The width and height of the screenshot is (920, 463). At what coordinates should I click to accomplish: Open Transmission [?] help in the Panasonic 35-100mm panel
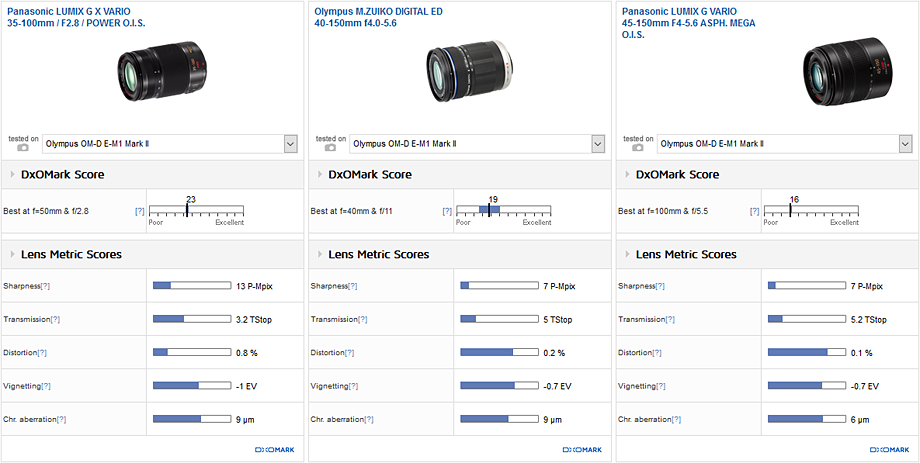(x=55, y=319)
